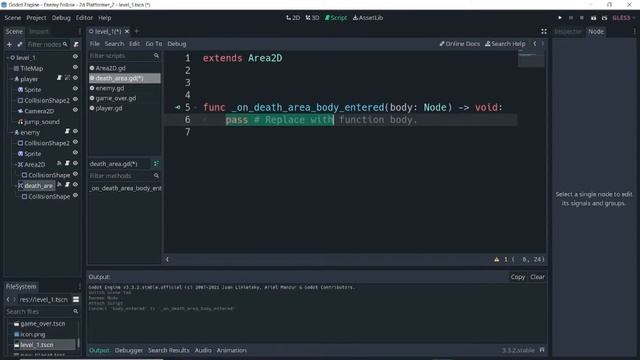The image size is (640, 360).
Task: Toggle visibility of TileMap node
Action: click(x=75, y=67)
